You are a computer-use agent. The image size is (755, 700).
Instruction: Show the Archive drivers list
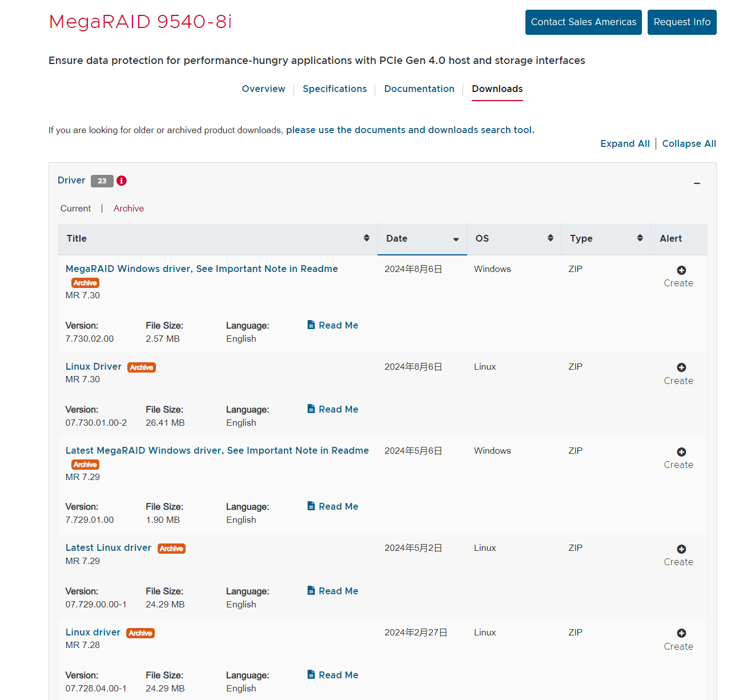[x=128, y=209]
